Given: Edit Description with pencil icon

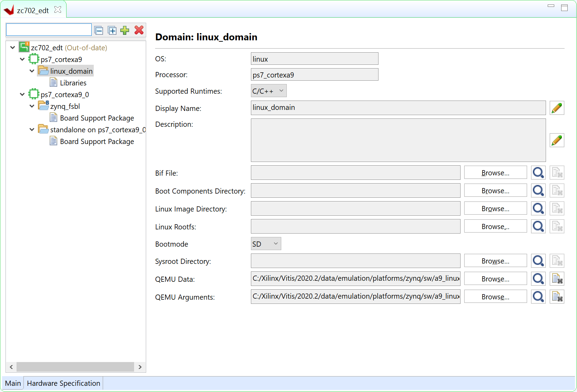Looking at the screenshot, I should click(557, 140).
